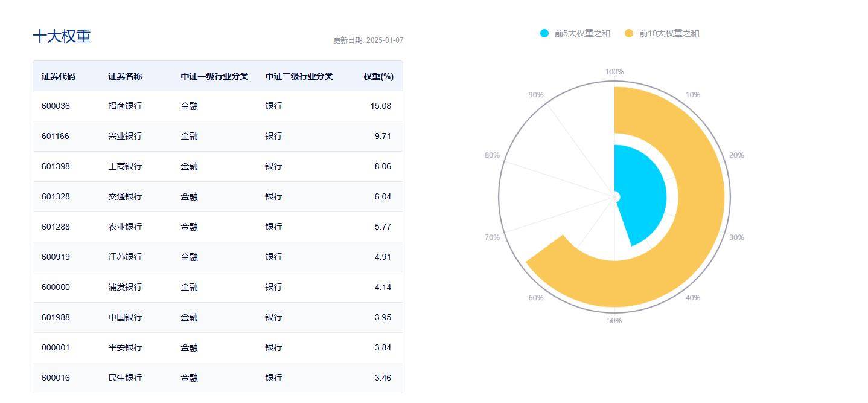
Task: Click the 50% axis label on chart
Action: point(614,321)
